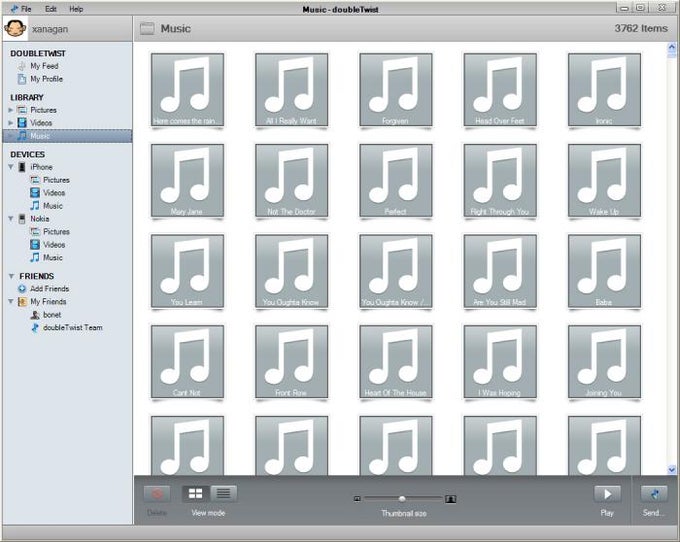Select the Heart Of The House track

396,362
